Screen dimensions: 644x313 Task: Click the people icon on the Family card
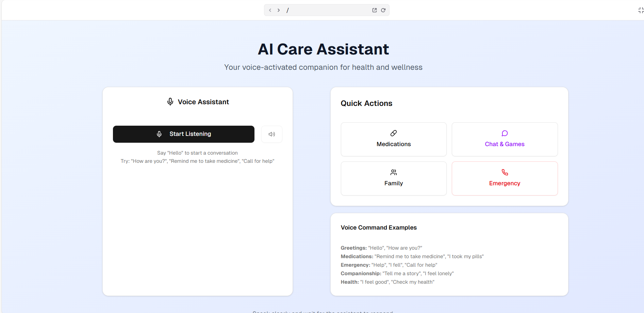tap(393, 172)
